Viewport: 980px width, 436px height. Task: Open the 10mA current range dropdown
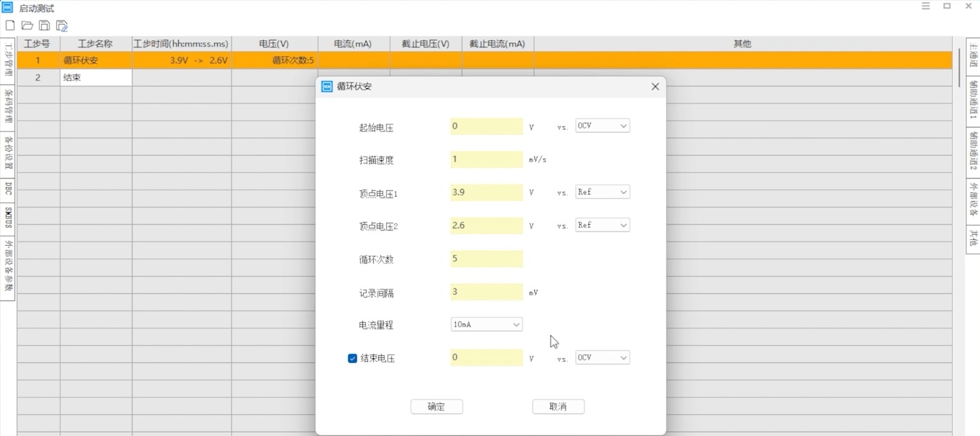486,325
